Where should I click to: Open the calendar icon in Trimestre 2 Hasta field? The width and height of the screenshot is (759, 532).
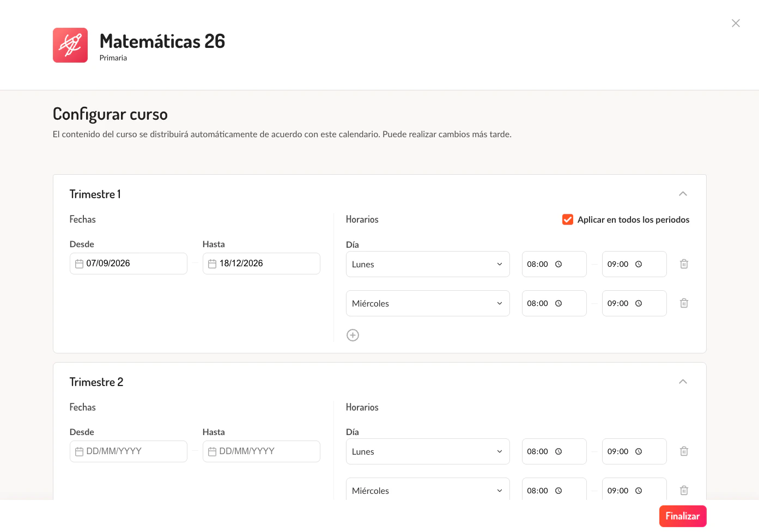tap(212, 451)
